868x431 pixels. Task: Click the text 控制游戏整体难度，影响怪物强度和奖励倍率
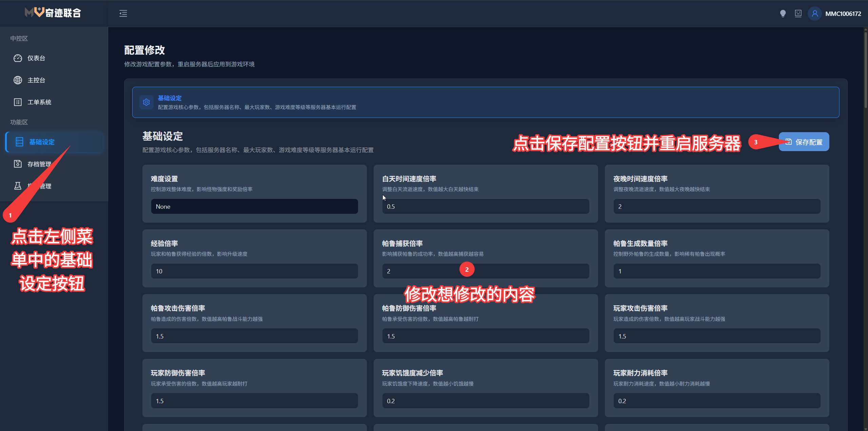click(x=202, y=189)
